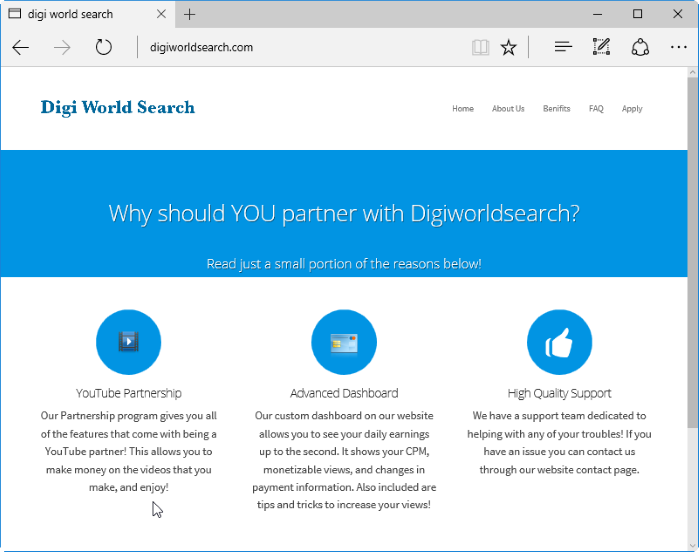The width and height of the screenshot is (699, 552).
Task: Click the YouTube Partnership heading
Action: [128, 393]
